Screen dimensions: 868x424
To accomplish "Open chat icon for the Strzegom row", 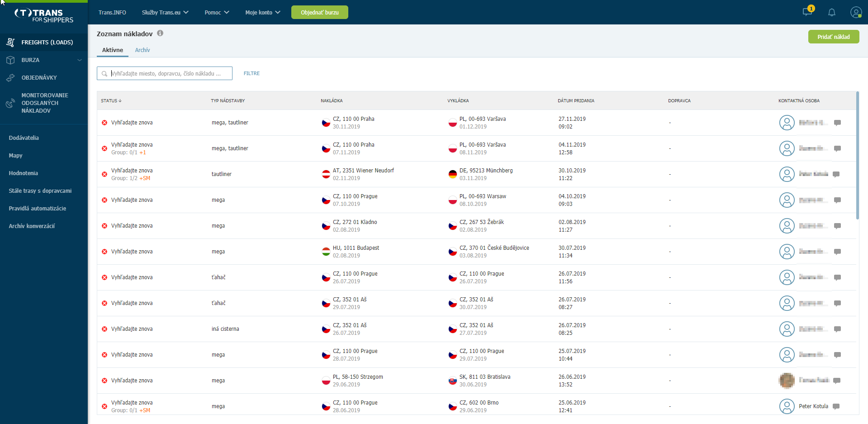I will pos(836,381).
